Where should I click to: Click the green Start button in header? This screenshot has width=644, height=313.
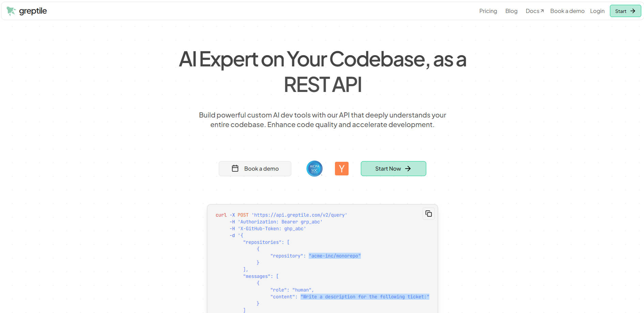click(x=625, y=11)
